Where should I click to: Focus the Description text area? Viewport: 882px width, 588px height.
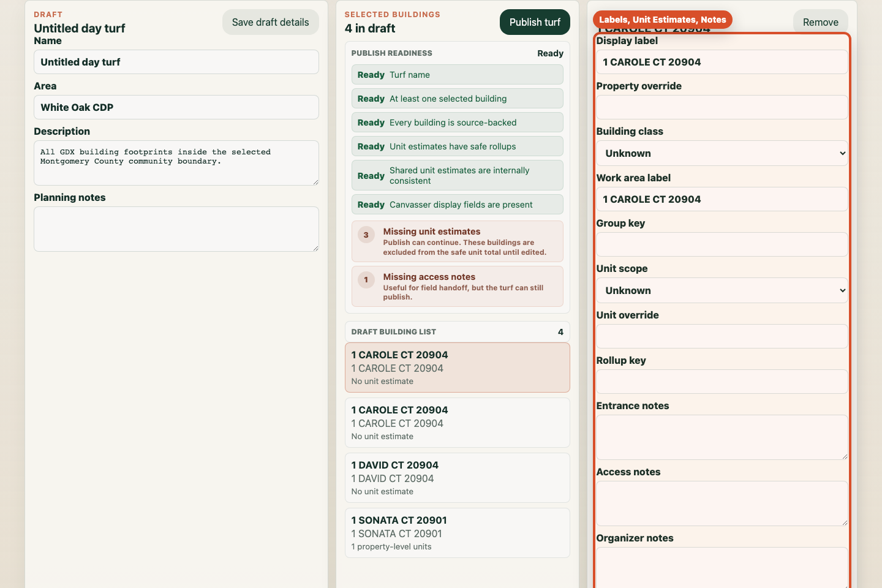176,163
